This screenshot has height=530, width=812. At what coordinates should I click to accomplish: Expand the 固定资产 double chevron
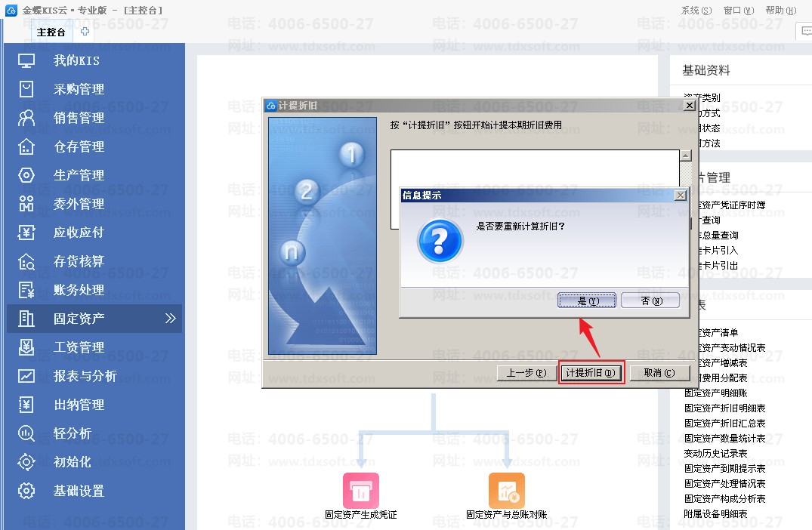coord(171,319)
